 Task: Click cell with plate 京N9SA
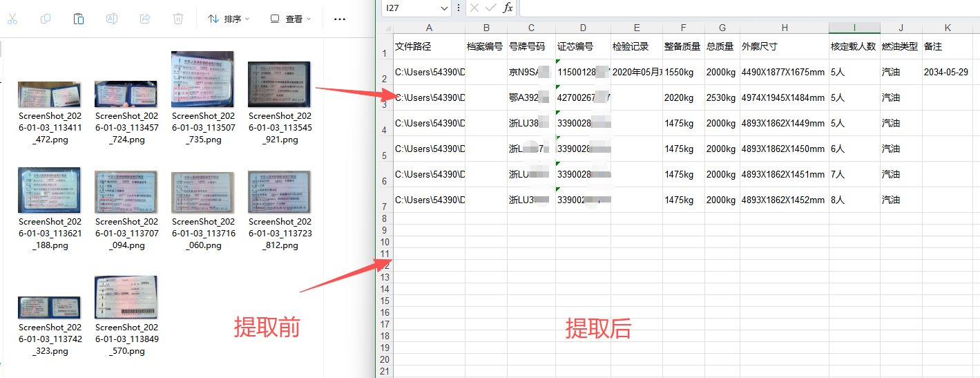[531, 72]
